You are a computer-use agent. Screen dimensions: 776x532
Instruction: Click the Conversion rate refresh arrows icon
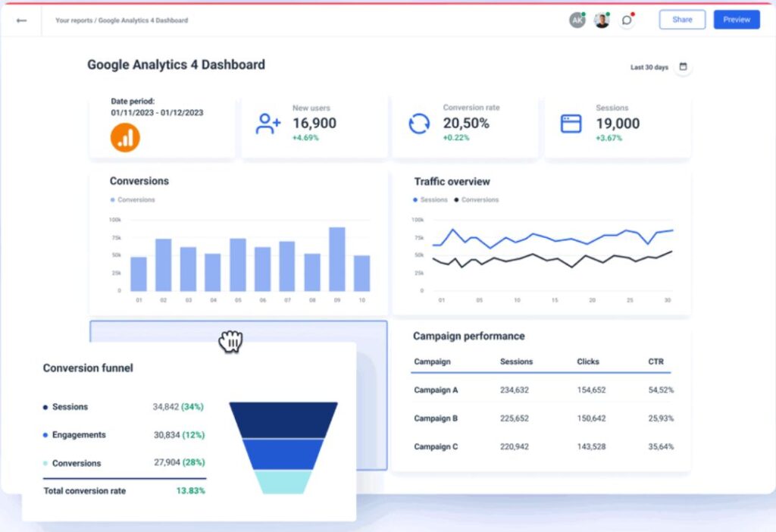tap(418, 122)
